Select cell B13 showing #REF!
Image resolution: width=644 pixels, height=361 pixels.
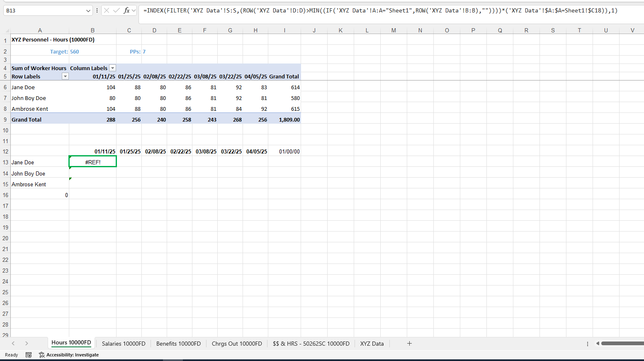pos(93,162)
